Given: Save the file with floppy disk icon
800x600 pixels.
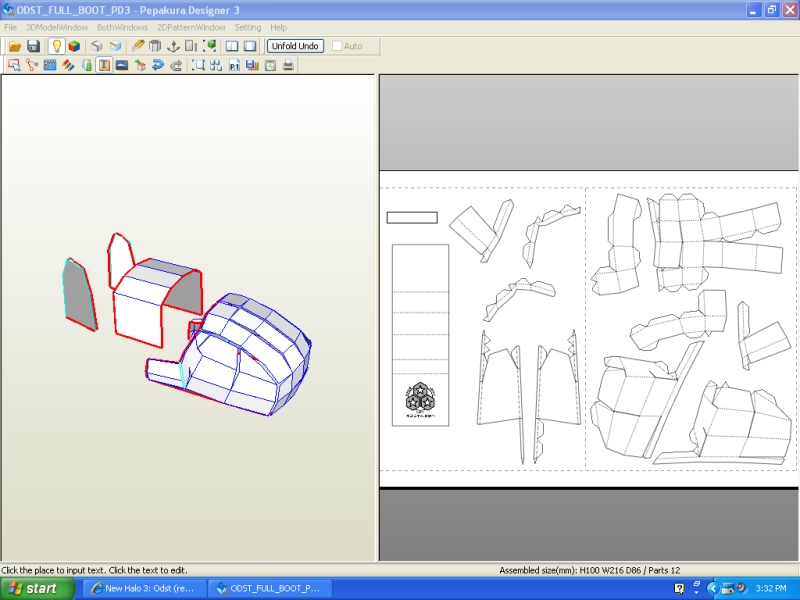Looking at the screenshot, I should coord(34,46).
